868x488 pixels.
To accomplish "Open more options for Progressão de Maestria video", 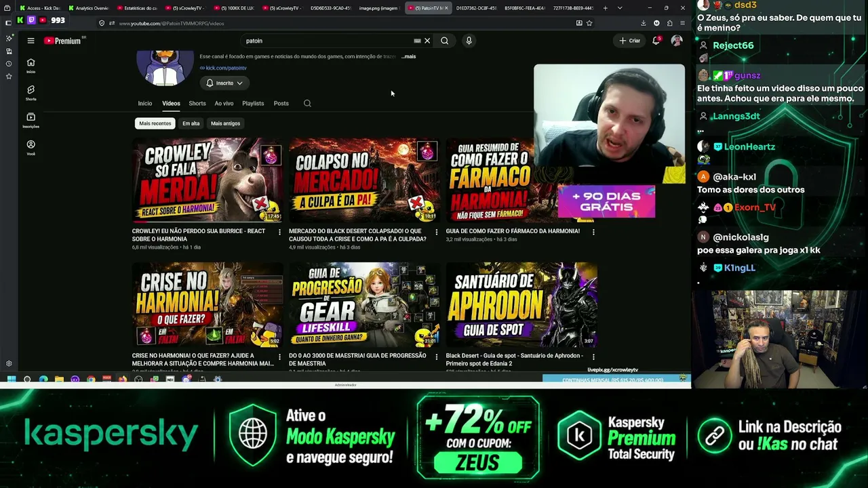I will click(436, 357).
